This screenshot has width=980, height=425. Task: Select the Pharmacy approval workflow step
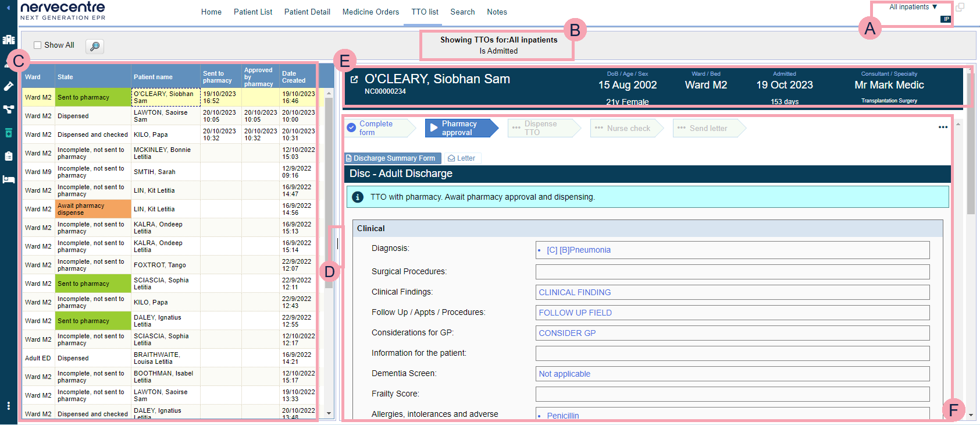(459, 128)
